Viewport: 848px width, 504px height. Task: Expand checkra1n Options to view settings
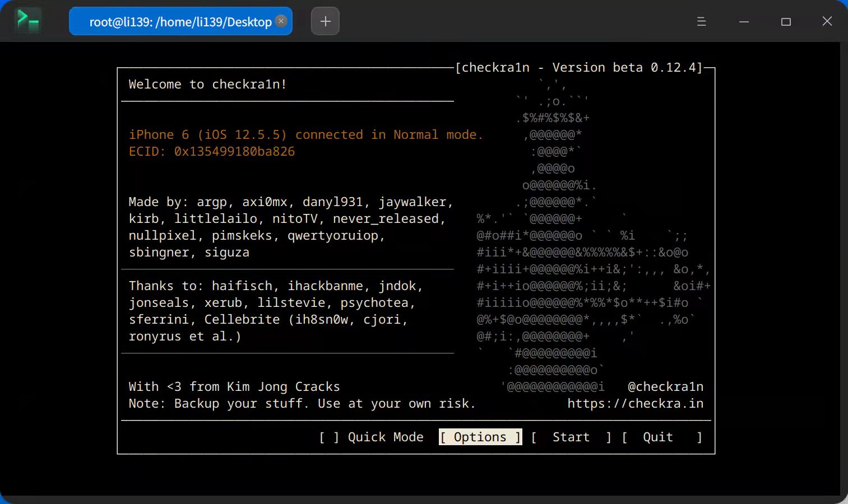(480, 437)
